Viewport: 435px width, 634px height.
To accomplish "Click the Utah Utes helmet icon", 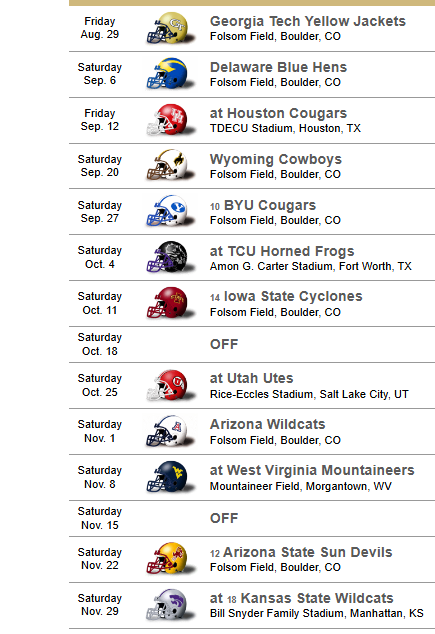I will click(170, 385).
